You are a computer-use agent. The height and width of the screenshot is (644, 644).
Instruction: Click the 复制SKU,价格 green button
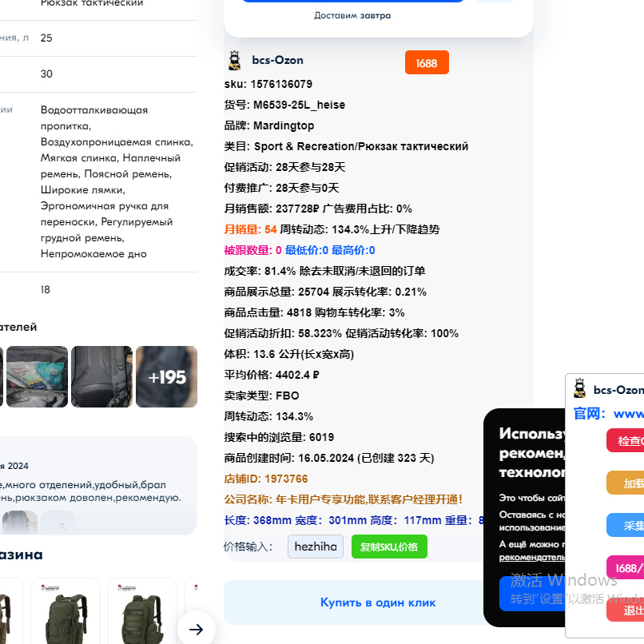point(389,547)
